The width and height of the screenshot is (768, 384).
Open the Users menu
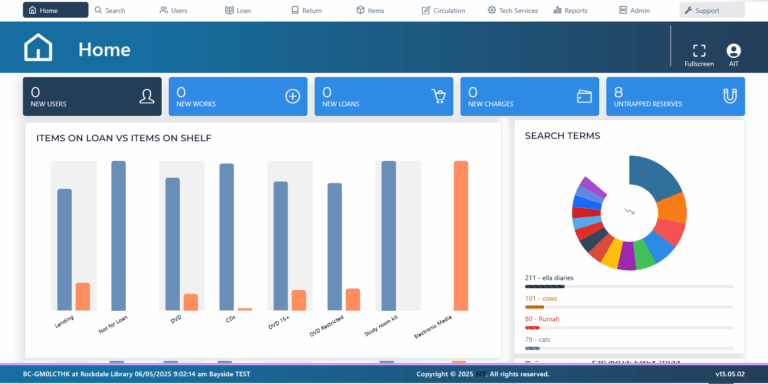click(x=173, y=10)
